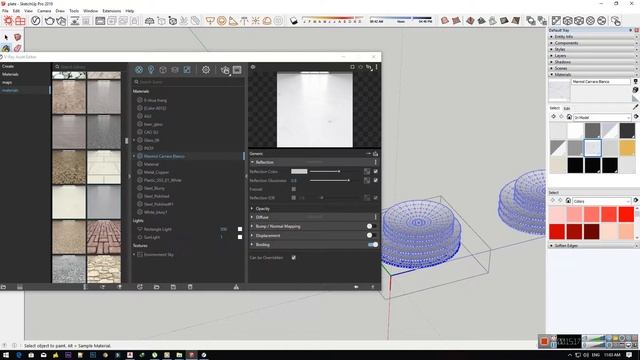Select the Rectangle Light list entry
Viewport: 640px width, 360px height.
coord(158,229)
